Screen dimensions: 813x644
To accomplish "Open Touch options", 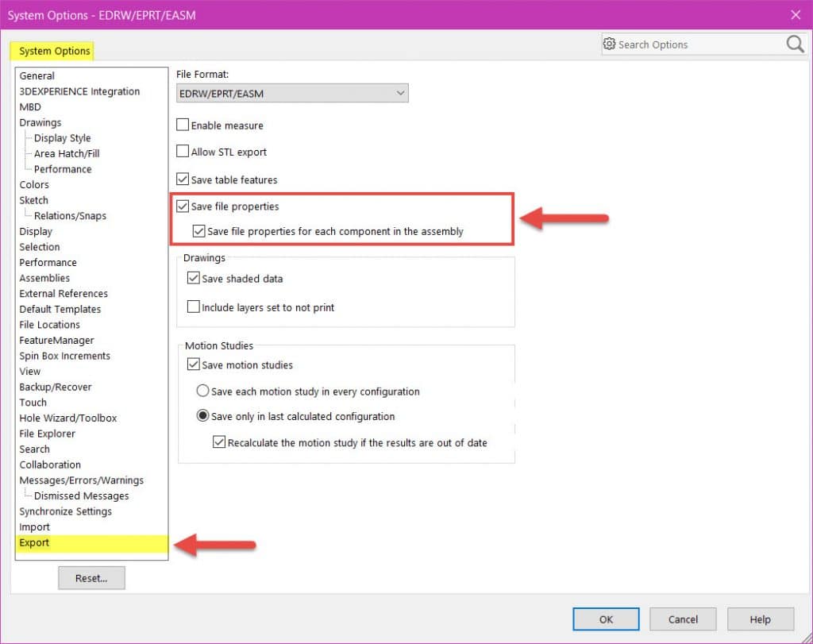I will [33, 403].
